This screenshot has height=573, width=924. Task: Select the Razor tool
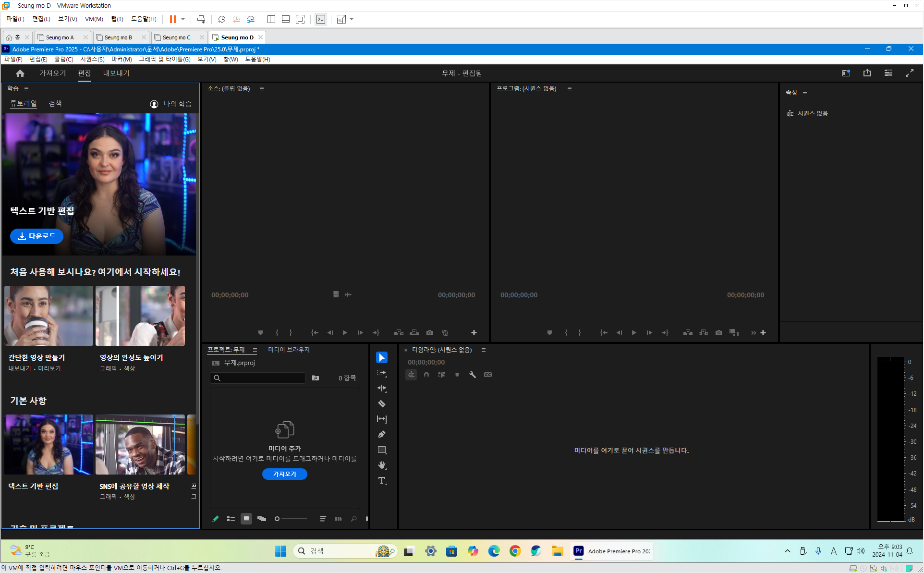(382, 404)
